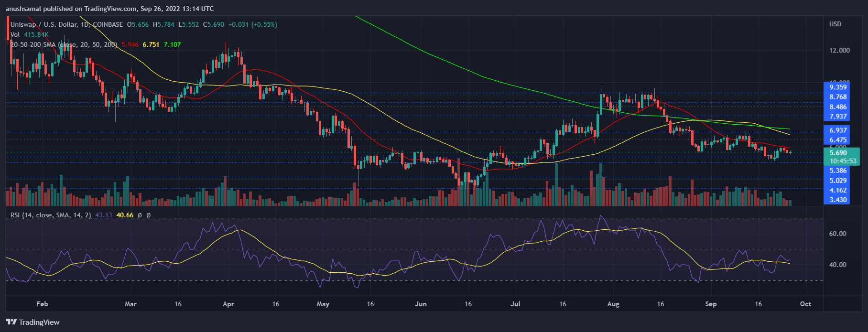The width and height of the screenshot is (868, 332).
Task: Click the 12.000 price axis label
Action: click(840, 50)
